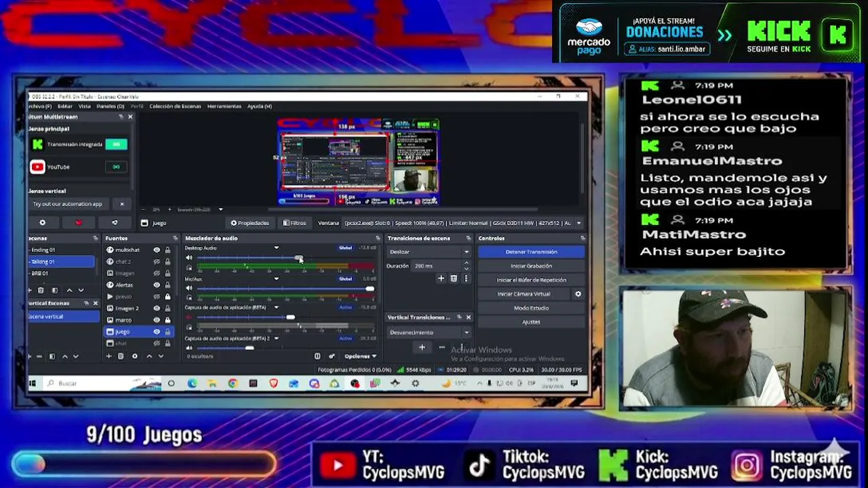Screen dimensions: 868x488
Task: Mute the Mic/Aux speaker icon
Action: click(x=189, y=289)
